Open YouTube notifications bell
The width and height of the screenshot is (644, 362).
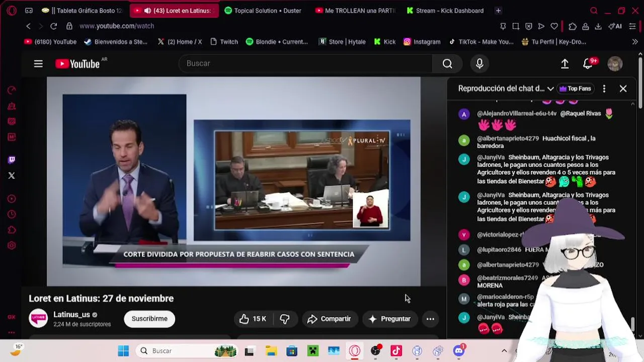588,63
